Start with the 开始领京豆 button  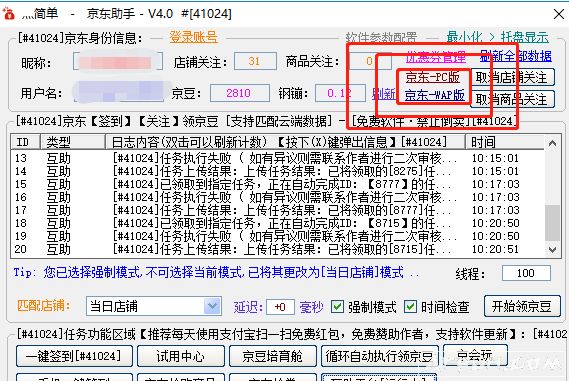pos(522,306)
